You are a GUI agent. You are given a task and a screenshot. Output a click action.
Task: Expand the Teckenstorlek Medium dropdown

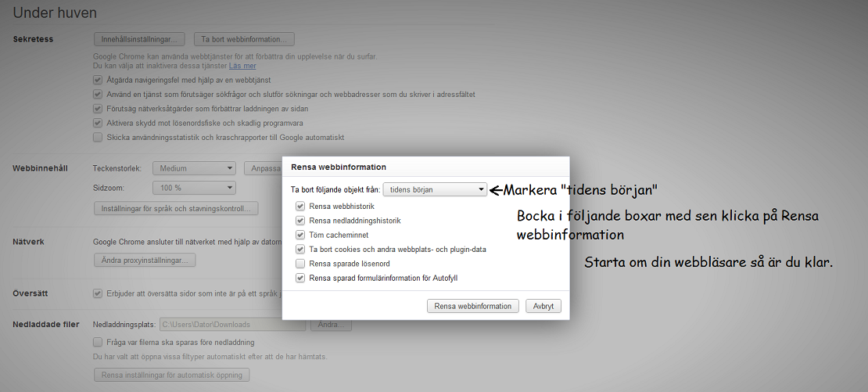[x=194, y=168]
